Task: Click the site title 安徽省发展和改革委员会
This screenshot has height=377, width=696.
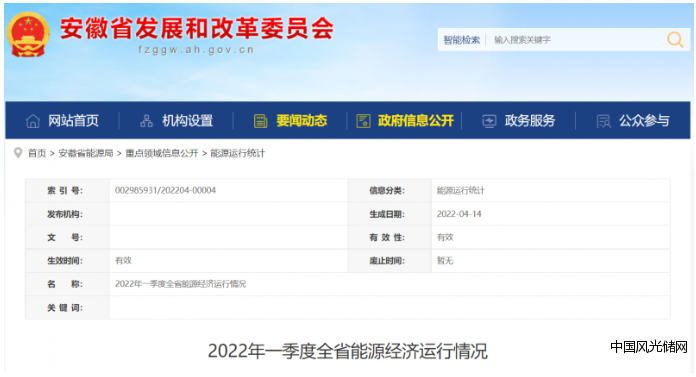Action: tap(197, 28)
